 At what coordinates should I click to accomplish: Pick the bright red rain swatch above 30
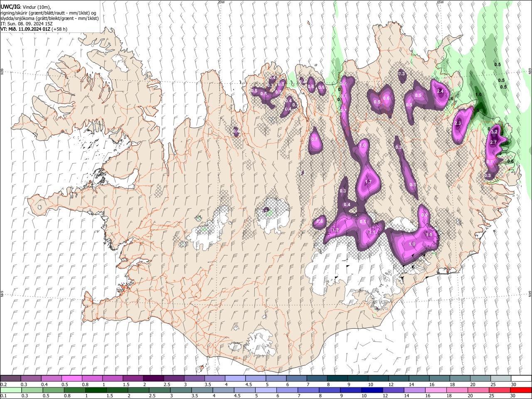coord(521,390)
